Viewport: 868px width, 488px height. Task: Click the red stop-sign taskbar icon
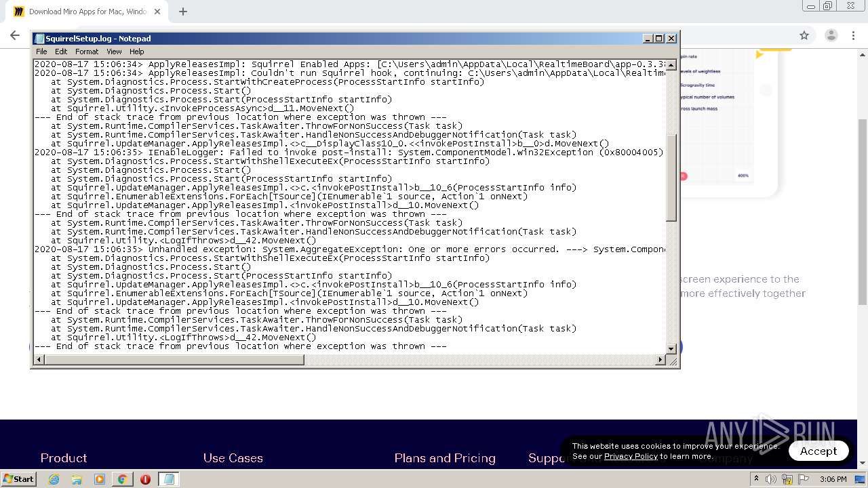(145, 479)
